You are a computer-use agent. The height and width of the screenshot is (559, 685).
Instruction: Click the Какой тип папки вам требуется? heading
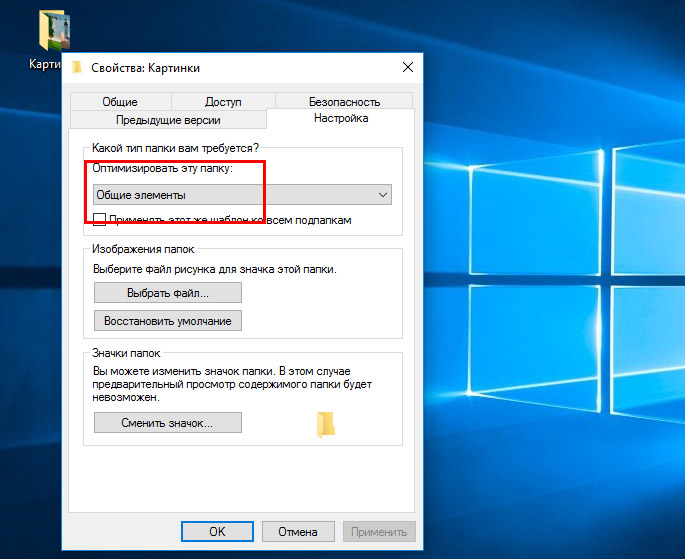pyautogui.click(x=175, y=148)
